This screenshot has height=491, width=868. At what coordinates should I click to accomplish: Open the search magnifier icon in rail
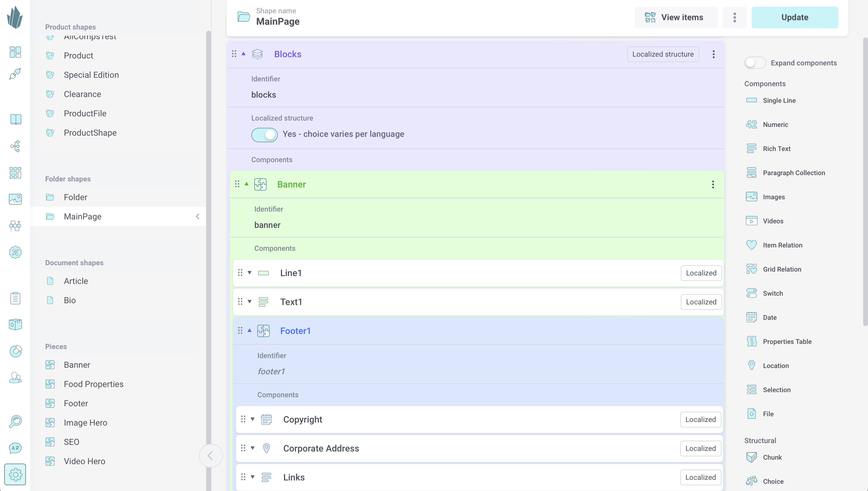click(x=15, y=421)
